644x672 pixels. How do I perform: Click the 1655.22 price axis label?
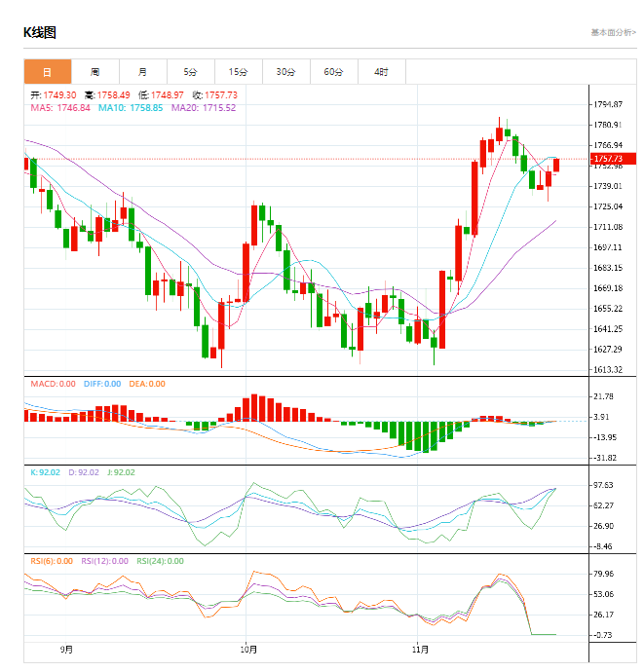pyautogui.click(x=608, y=309)
